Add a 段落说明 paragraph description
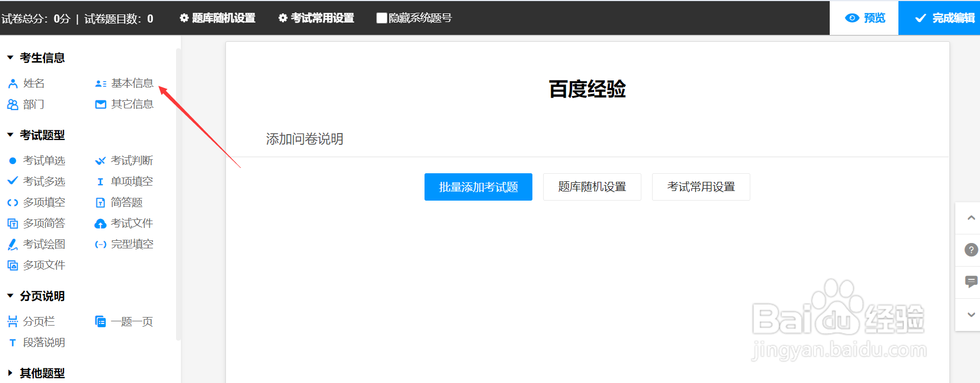 click(36, 342)
